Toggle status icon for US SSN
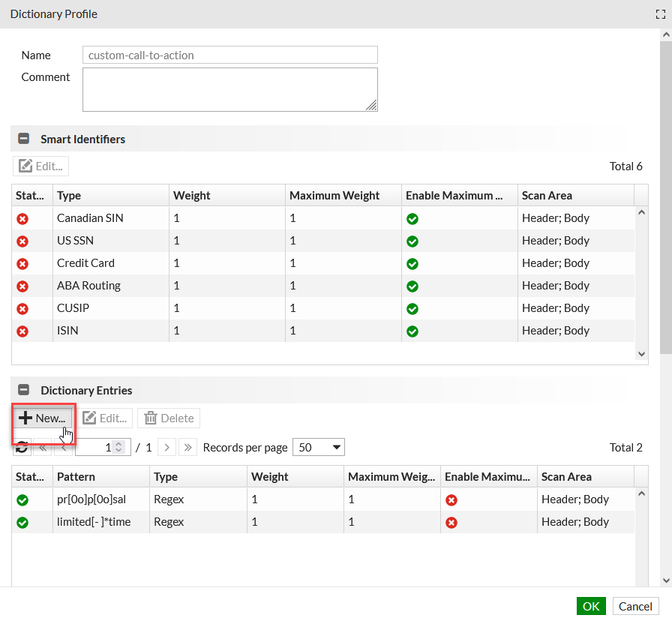The height and width of the screenshot is (624, 672). [22, 241]
